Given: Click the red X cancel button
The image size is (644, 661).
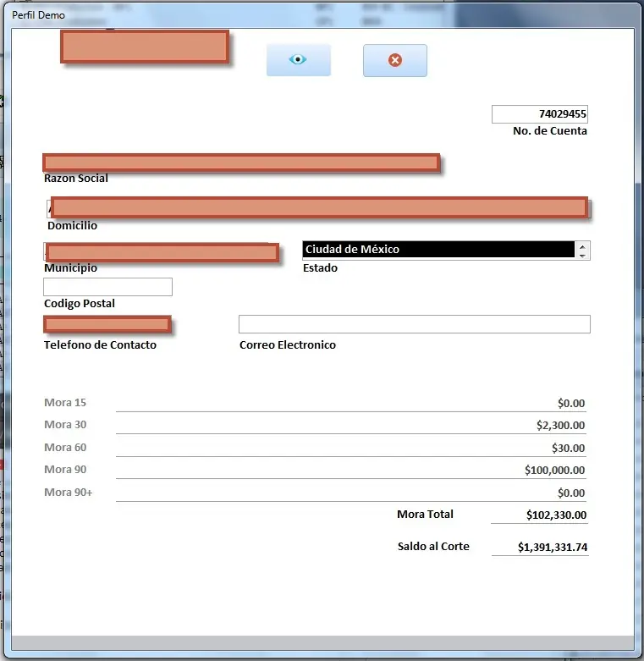Looking at the screenshot, I should tap(395, 60).
